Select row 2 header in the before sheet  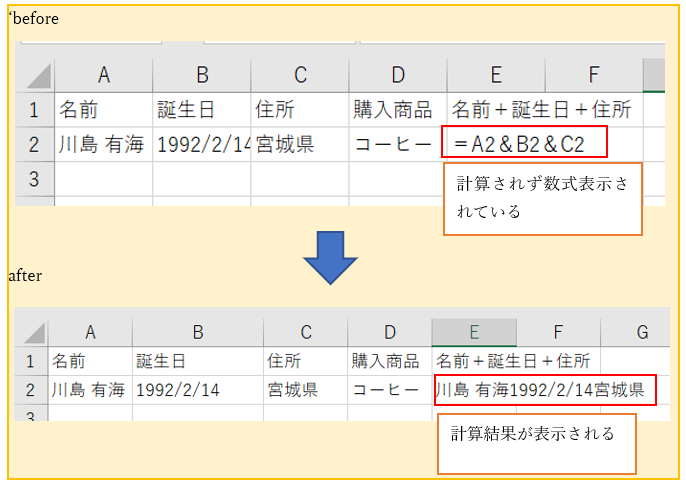coord(33,144)
